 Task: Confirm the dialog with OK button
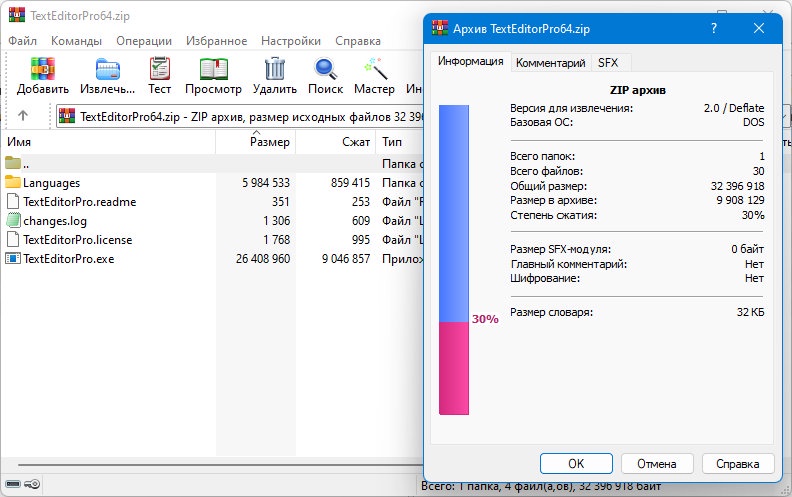[576, 463]
